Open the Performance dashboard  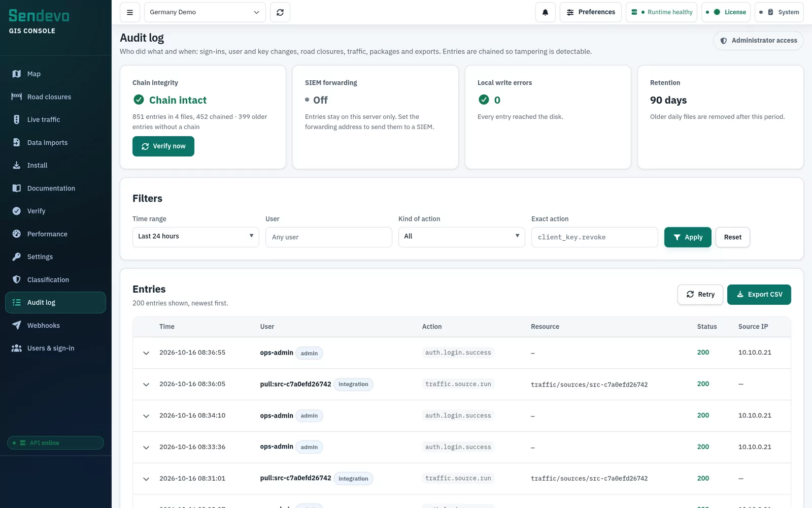[x=55, y=234]
